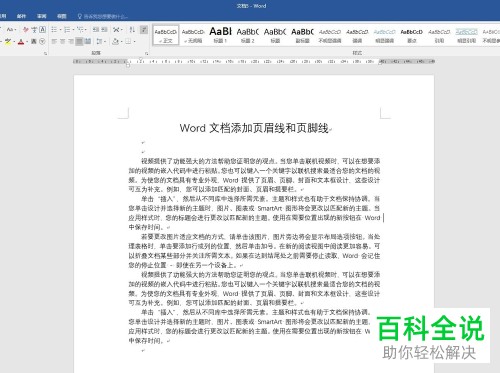Apply the 明显引用 style
This screenshot has height=373, width=500.
click(x=466, y=35)
